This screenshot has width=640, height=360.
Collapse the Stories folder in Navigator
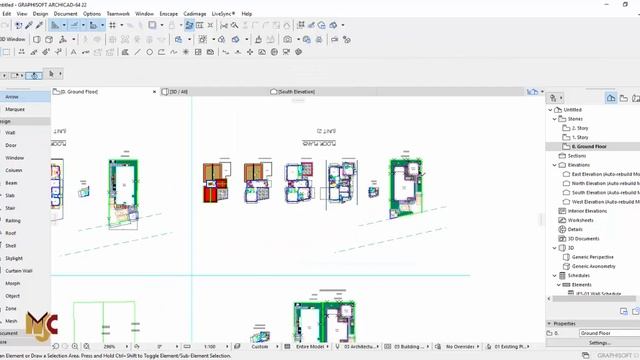pyautogui.click(x=555, y=119)
